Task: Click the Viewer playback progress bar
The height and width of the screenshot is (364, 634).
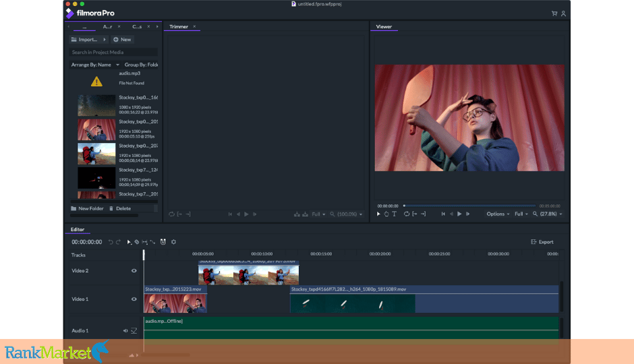Action: (469, 206)
